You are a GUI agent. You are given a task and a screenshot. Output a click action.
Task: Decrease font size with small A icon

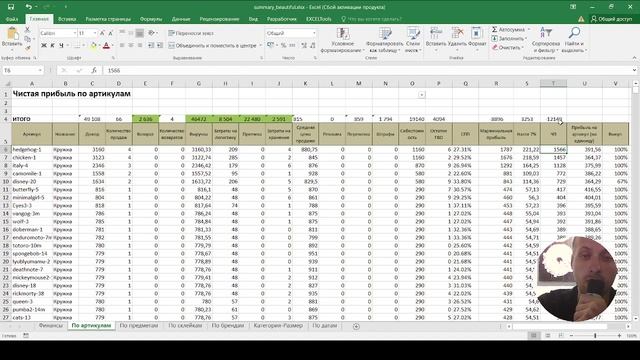110,33
